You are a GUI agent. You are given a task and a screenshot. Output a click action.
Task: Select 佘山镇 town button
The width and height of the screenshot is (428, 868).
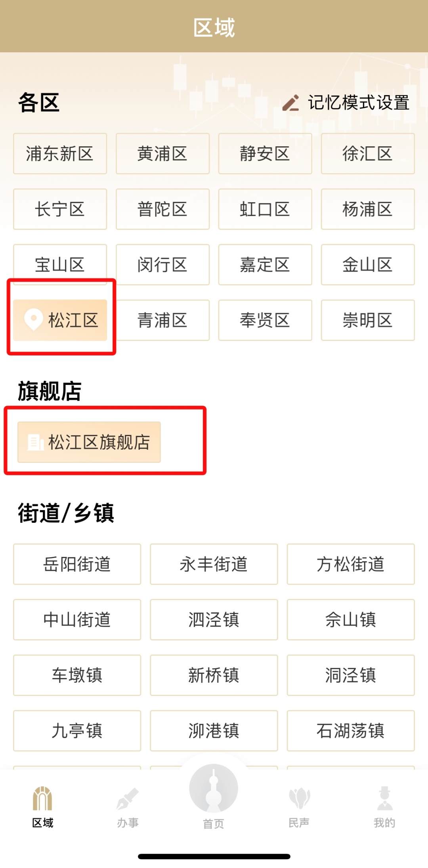(x=351, y=619)
